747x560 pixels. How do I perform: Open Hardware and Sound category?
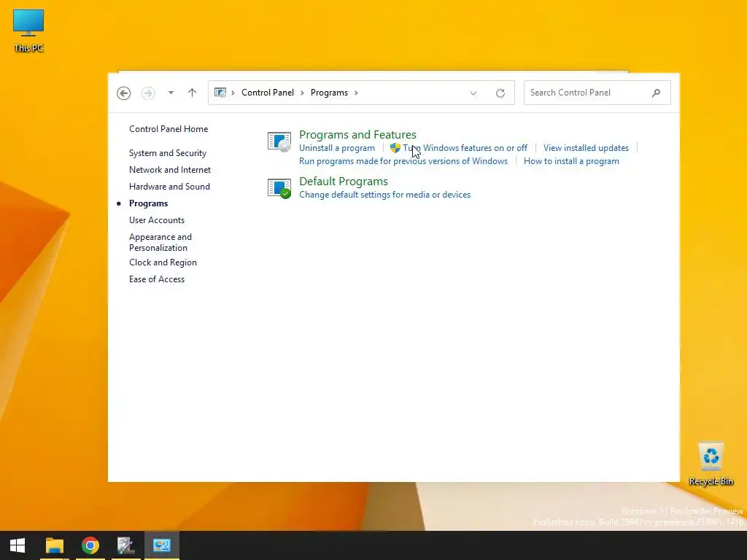point(169,186)
